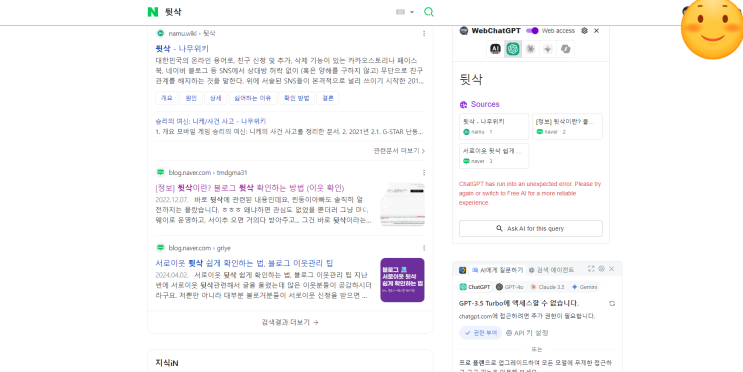This screenshot has width=743, height=372.
Task: Select the Gemini model tab
Action: tap(584, 287)
